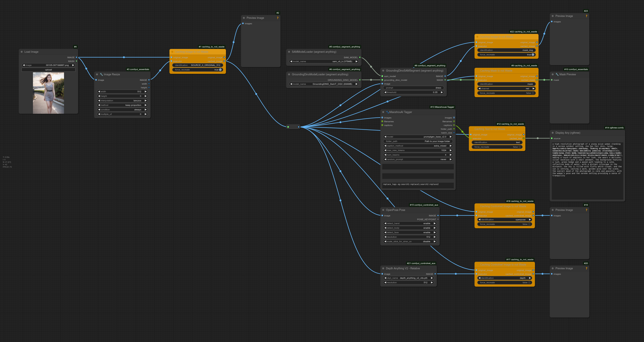
Task: Click the threshold 0.35 slider field
Action: (x=414, y=92)
